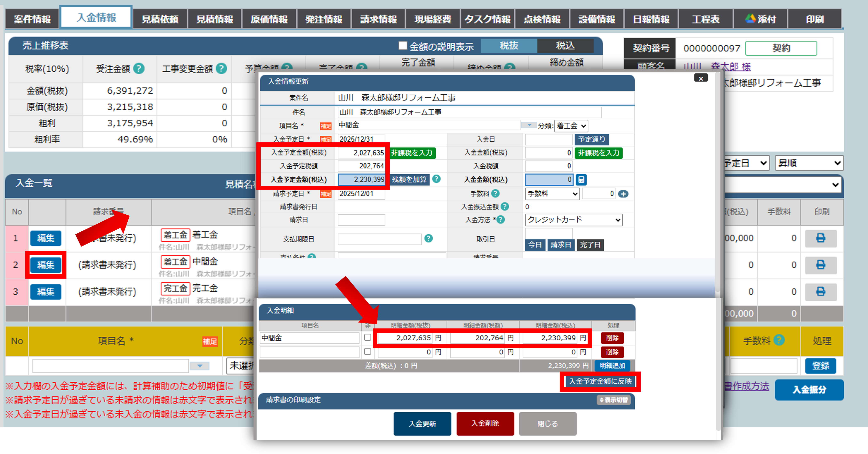The width and height of the screenshot is (868, 454).
Task: Enable 金額の説明表示 checkbox
Action: pos(403,46)
